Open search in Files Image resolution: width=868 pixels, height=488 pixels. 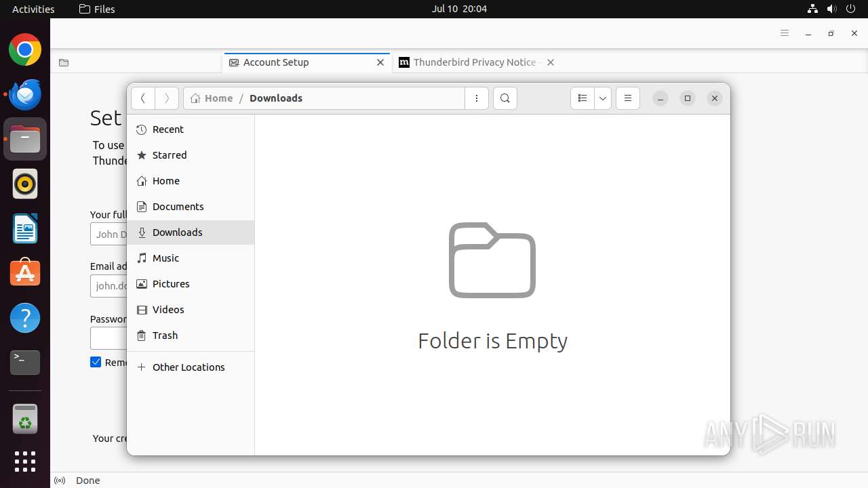[x=505, y=98]
